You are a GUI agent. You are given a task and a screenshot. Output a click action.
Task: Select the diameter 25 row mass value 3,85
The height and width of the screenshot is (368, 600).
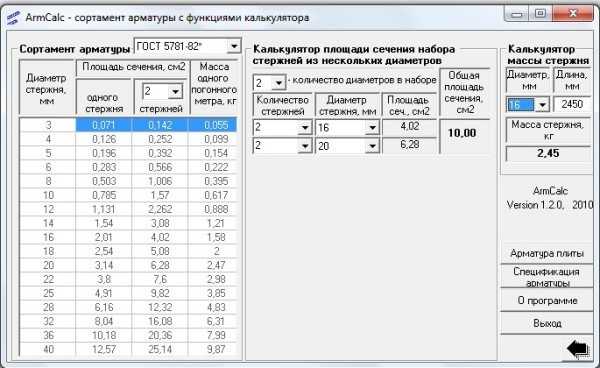coord(216,293)
